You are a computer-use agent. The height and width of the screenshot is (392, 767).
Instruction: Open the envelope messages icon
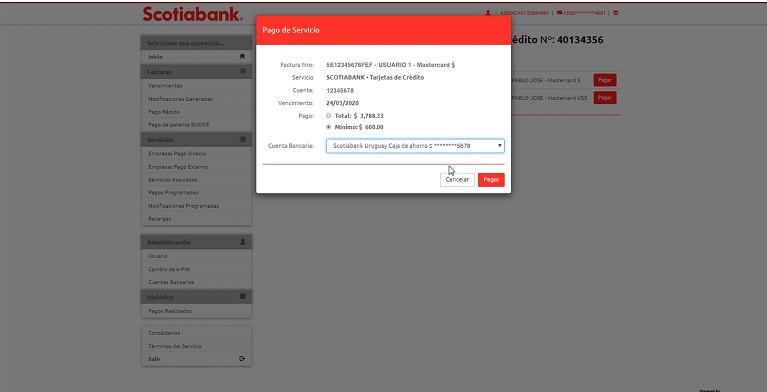click(x=615, y=13)
